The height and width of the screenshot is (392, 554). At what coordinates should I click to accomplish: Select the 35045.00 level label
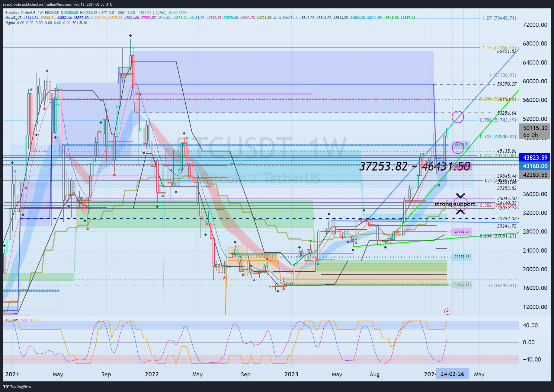pos(507,199)
